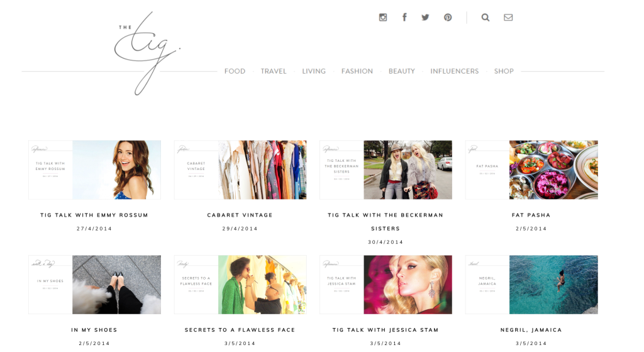This screenshot has width=644, height=352.
Task: Open INFLUENCERS in the navigation
Action: coord(454,71)
